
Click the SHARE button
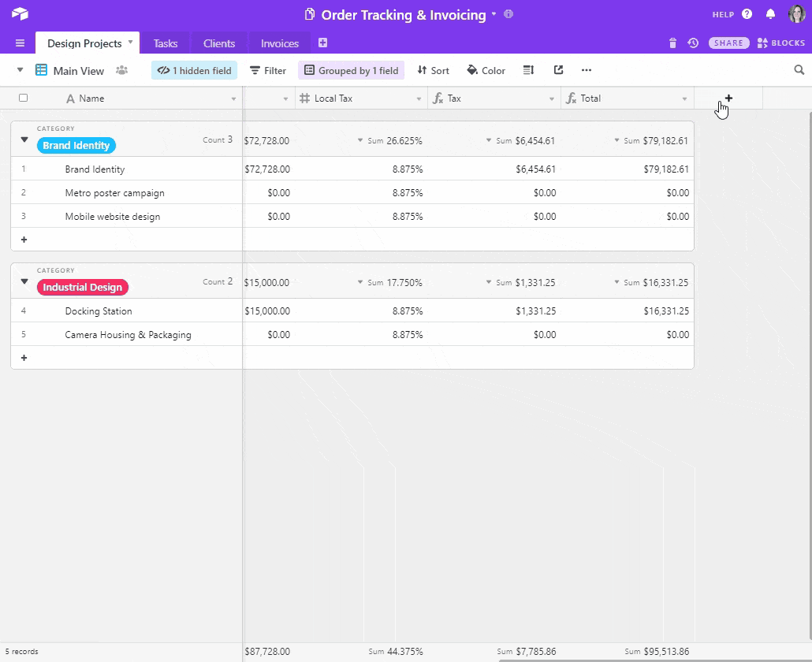click(x=729, y=43)
